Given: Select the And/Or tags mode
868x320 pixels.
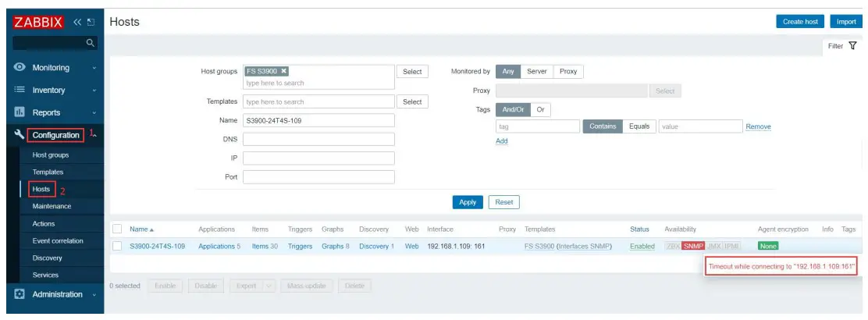Looking at the screenshot, I should (x=513, y=109).
